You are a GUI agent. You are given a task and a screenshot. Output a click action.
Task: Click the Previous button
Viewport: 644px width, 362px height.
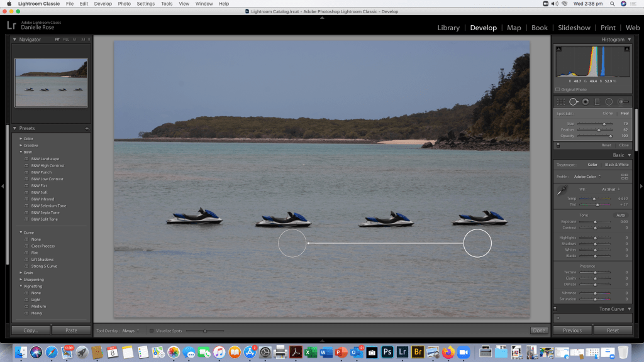572,330
